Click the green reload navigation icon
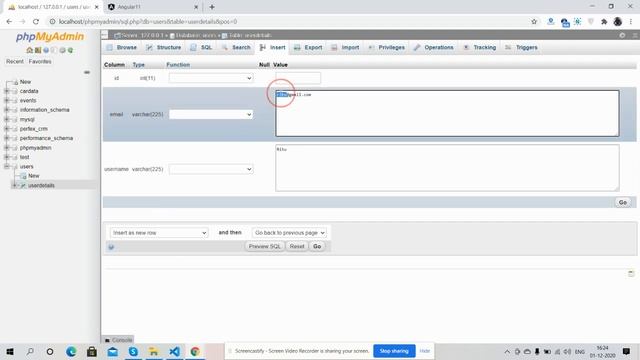The image size is (640, 360). [71, 50]
